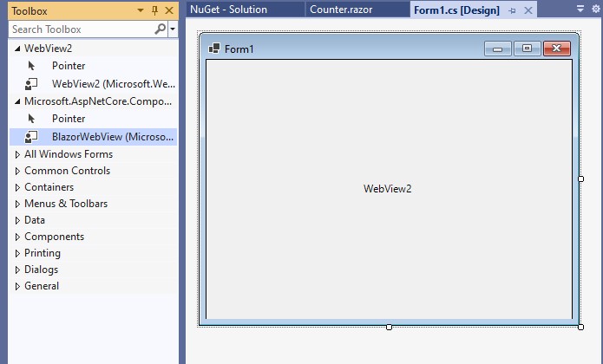Viewport: 603px width, 364px height.
Task: Collapse the WebView2 toolbox group
Action: (17, 49)
